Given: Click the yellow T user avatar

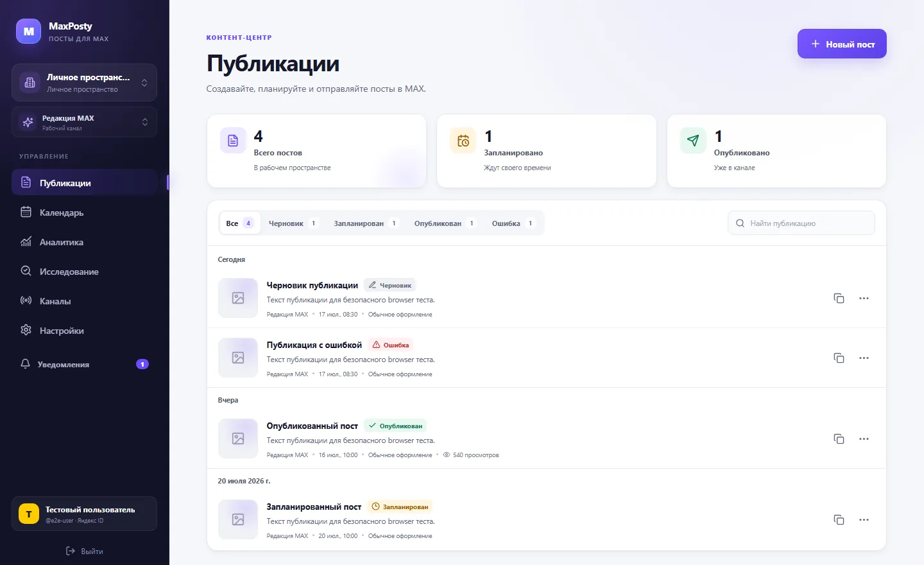Looking at the screenshot, I should click(29, 514).
